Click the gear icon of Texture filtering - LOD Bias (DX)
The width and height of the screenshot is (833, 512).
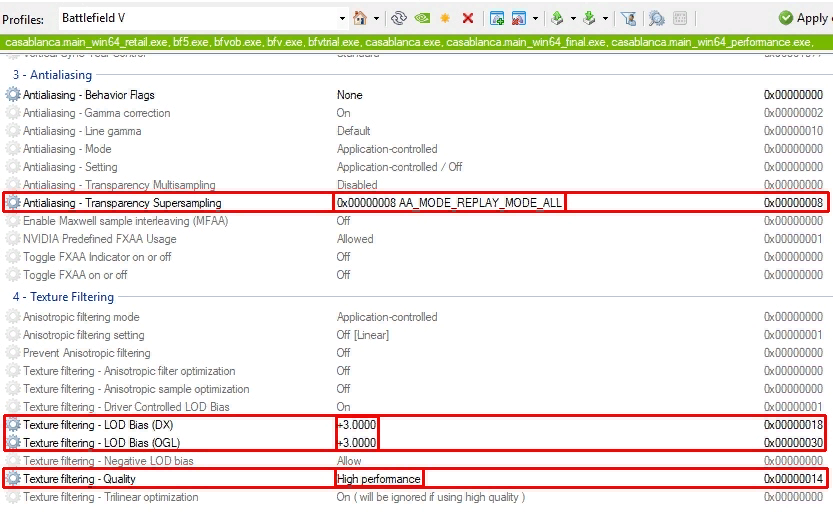[x=13, y=425]
